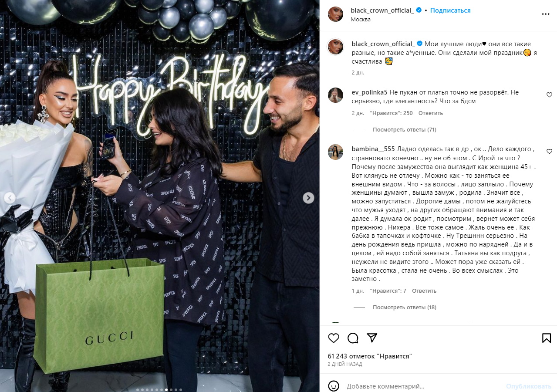The height and width of the screenshot is (392, 557).
Task: Click Подписаться to follow the account
Action: pyautogui.click(x=450, y=10)
